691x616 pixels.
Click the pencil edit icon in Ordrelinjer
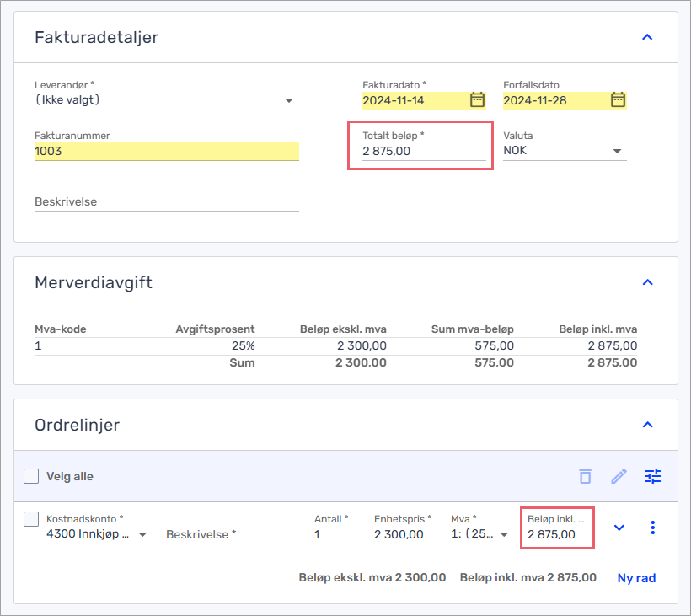coord(619,476)
